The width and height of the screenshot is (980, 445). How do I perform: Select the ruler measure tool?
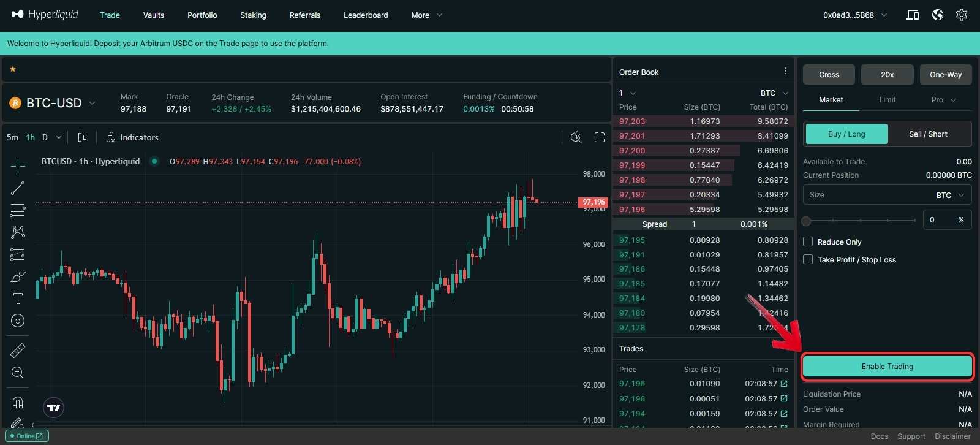(x=18, y=350)
